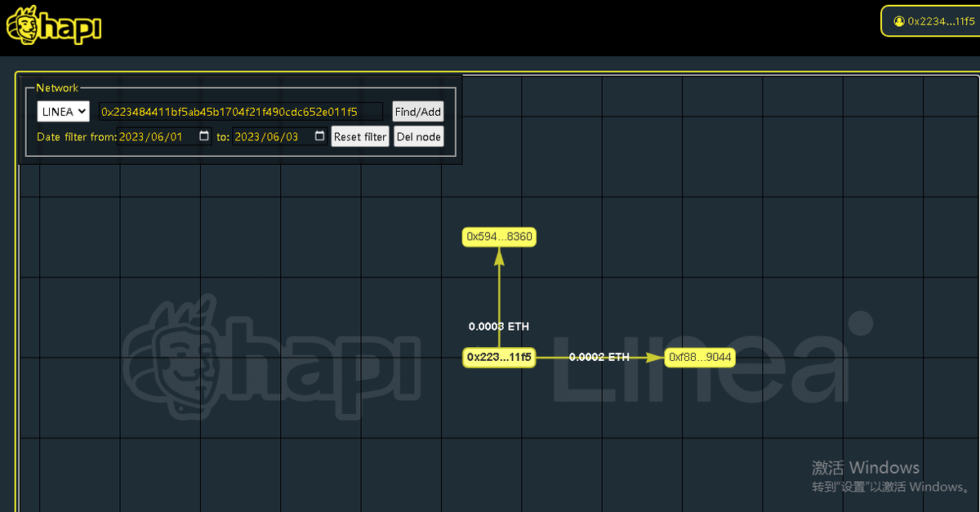Select the 0x223...11f5 node
The height and width of the screenshot is (512, 980).
point(499,357)
